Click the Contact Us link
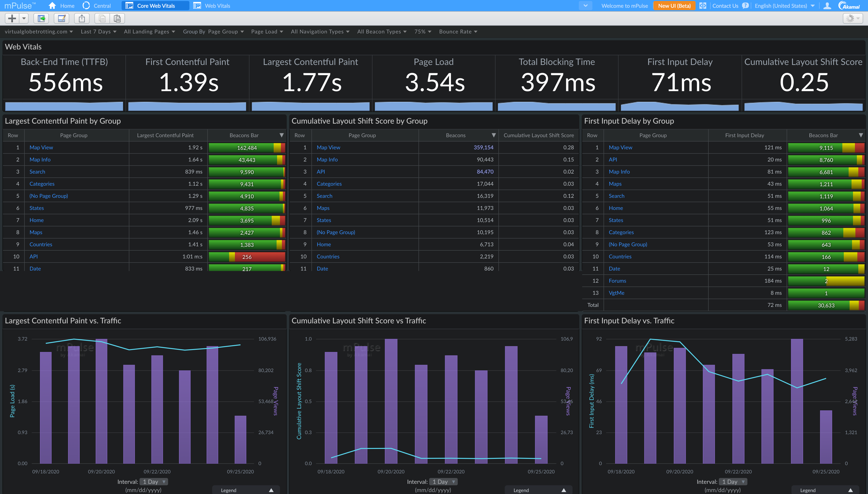Screen dimensions: 868x494 (725, 6)
